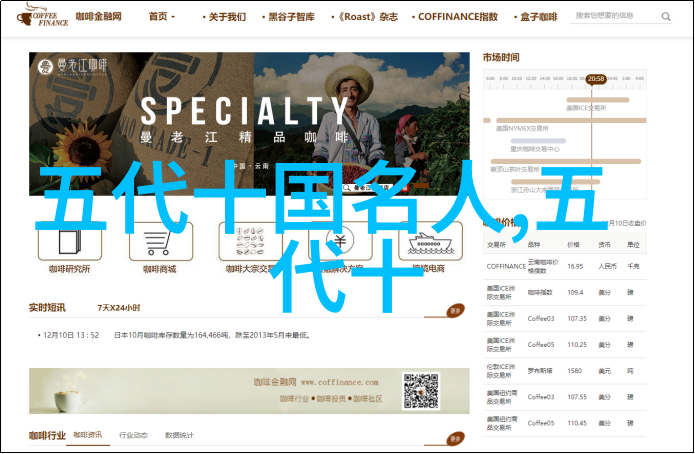Click the magnifier search icon

pyautogui.click(x=666, y=17)
